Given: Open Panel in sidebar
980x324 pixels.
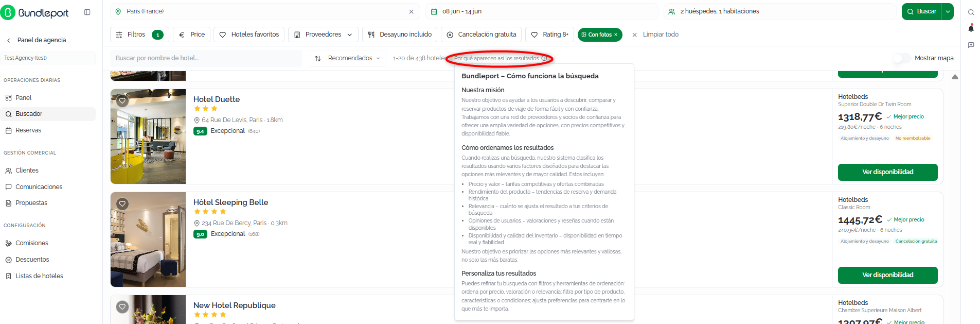Looking at the screenshot, I should [x=48, y=98].
